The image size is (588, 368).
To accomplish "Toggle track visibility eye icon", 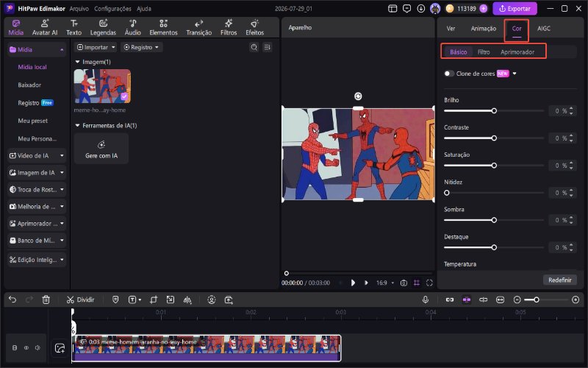I will (26, 347).
